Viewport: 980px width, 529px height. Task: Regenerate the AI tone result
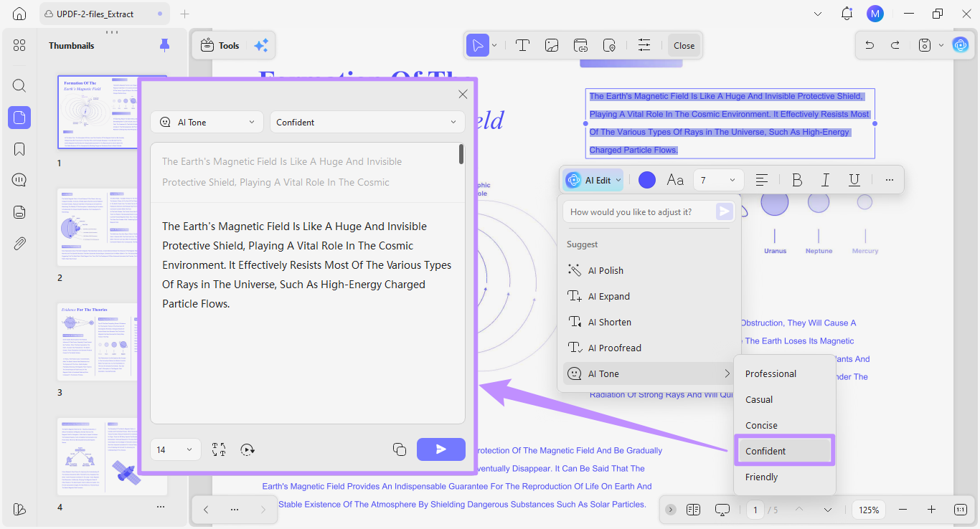248,449
